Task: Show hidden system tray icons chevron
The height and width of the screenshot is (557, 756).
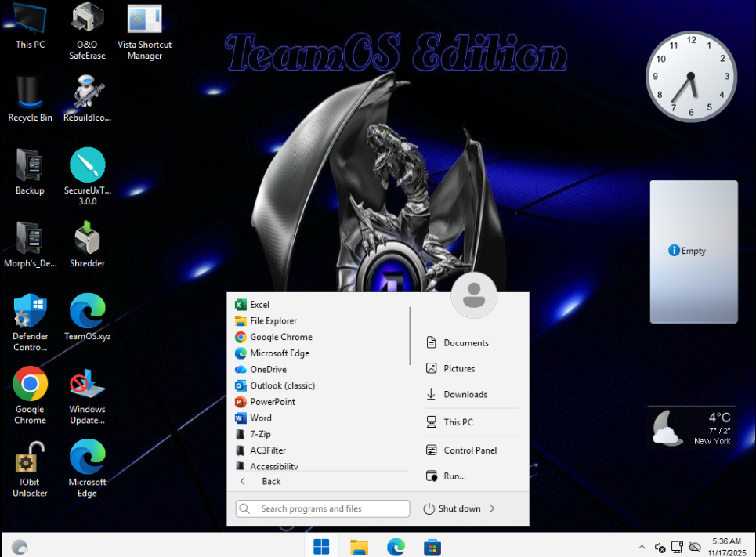Action: pos(642,547)
